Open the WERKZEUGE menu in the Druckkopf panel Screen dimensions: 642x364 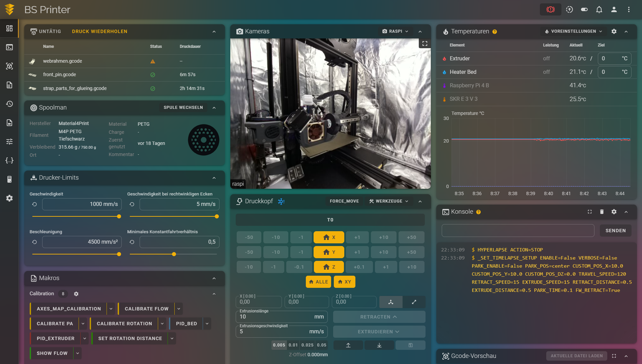click(x=388, y=201)
